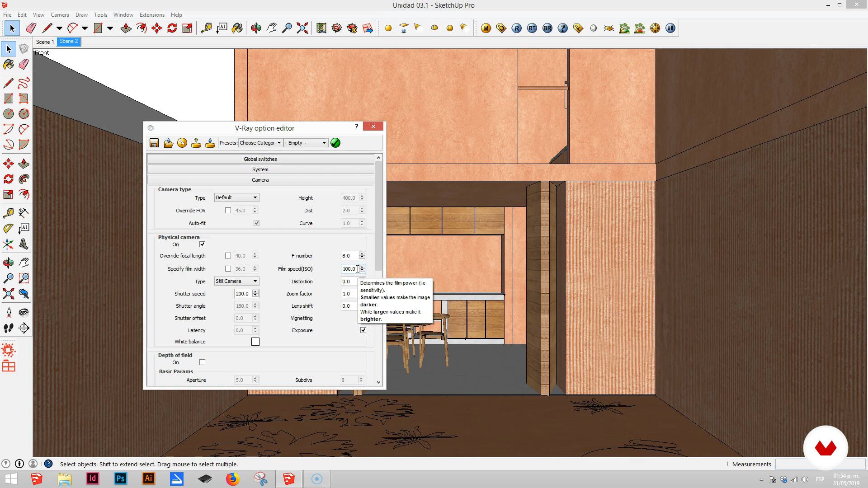This screenshot has height=488, width=868.
Task: Click the Orbit tool in top toolbar
Action: (x=256, y=28)
